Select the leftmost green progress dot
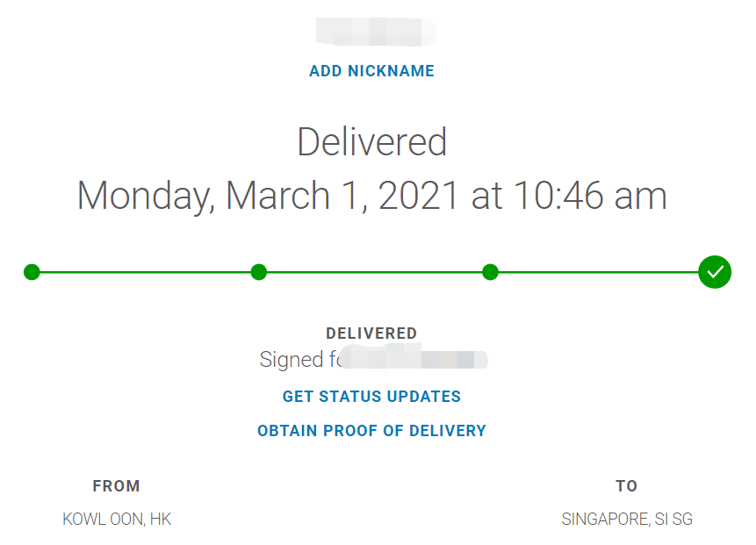The width and height of the screenshot is (756, 545). tap(32, 272)
